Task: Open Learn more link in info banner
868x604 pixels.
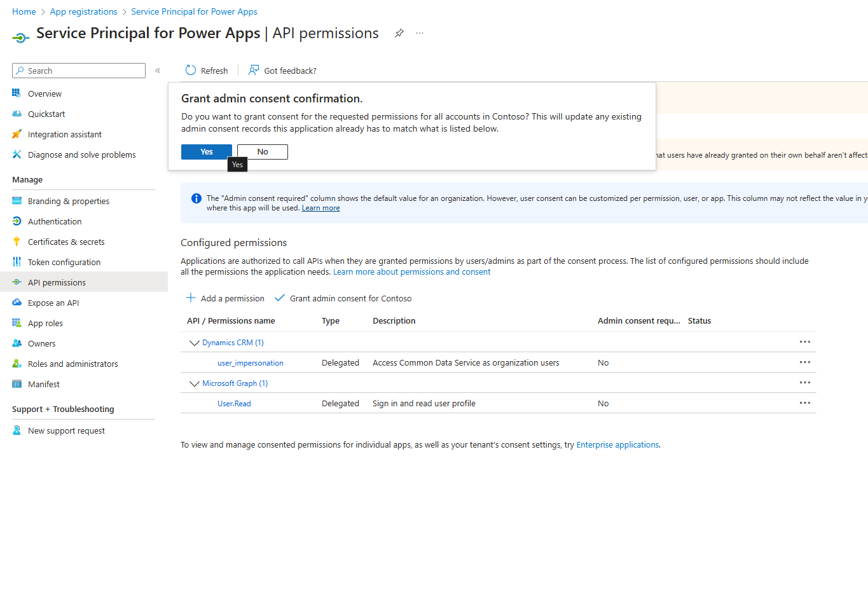Action: [x=320, y=208]
